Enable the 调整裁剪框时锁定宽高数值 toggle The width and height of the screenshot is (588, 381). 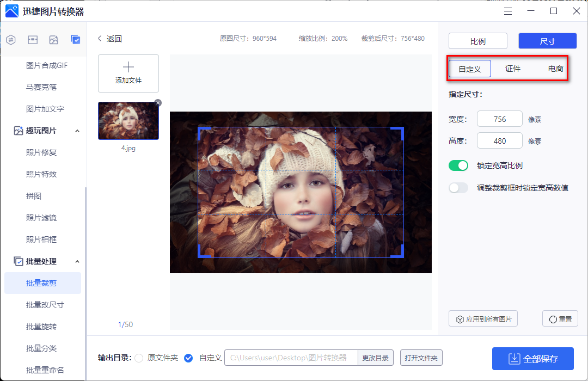[x=458, y=187]
